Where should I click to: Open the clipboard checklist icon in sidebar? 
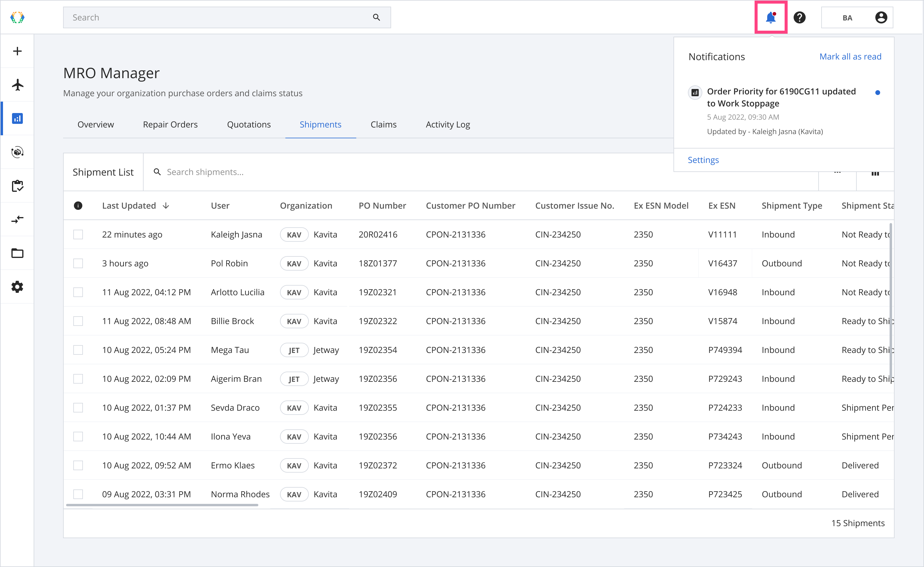[x=17, y=186]
